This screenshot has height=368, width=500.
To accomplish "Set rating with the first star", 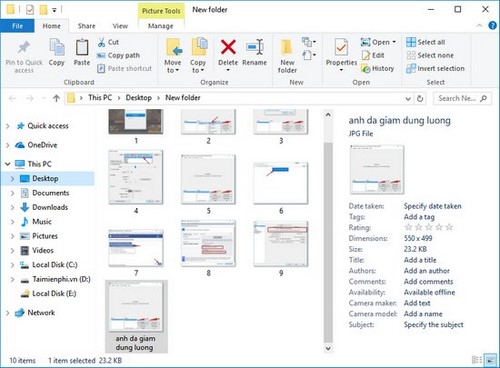I will (408, 227).
